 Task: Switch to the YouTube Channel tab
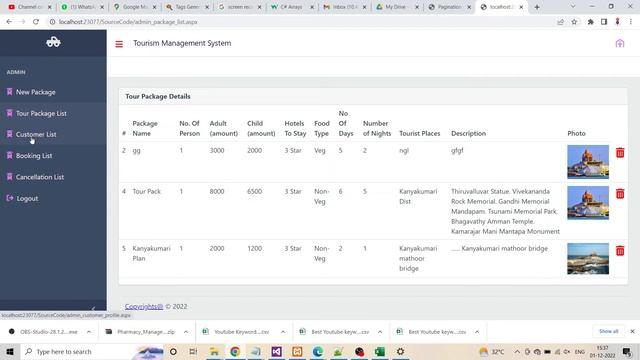30,7
